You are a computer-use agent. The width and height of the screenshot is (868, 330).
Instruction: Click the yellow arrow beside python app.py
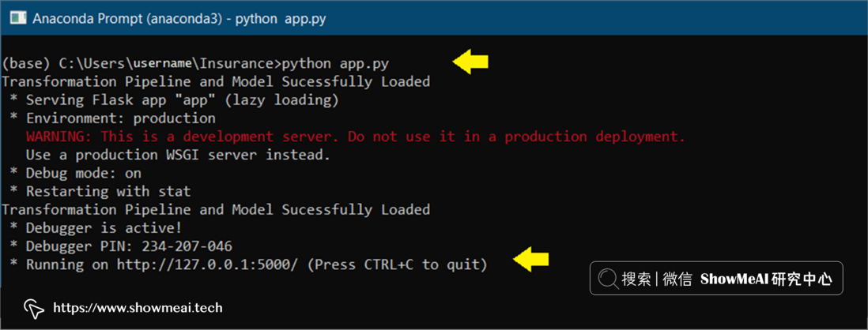coord(471,62)
